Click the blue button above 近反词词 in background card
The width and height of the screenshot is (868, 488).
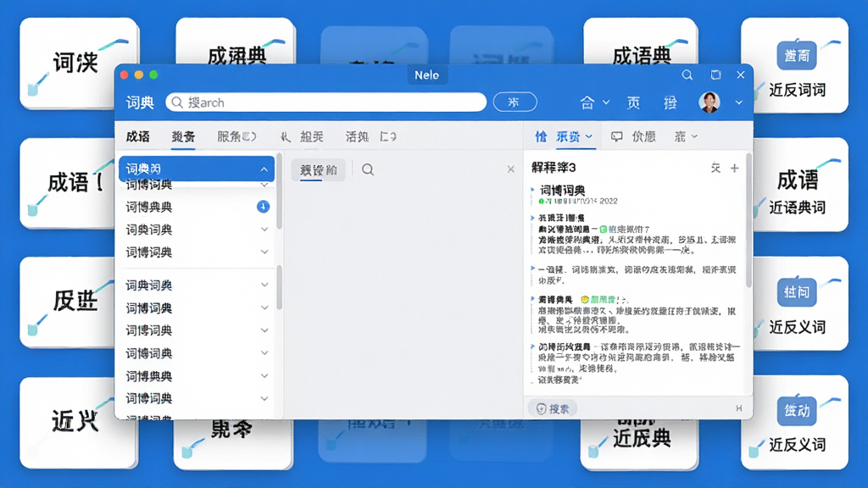tap(797, 55)
